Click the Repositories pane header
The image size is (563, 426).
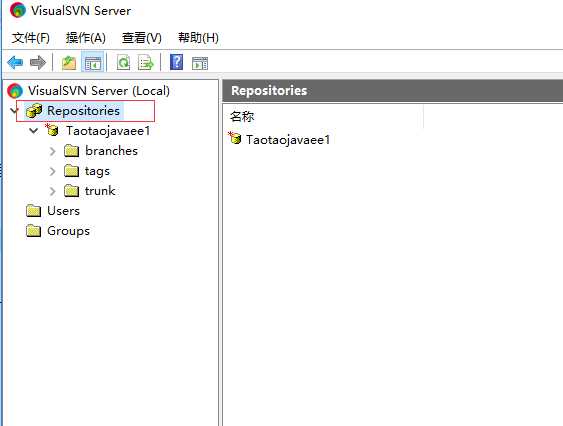pos(393,91)
